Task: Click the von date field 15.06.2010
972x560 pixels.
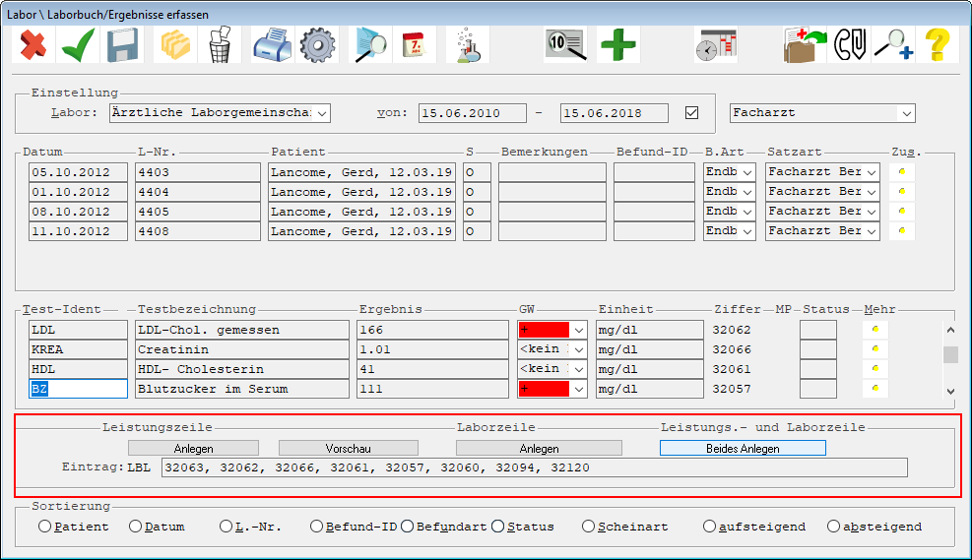Action: coord(473,113)
